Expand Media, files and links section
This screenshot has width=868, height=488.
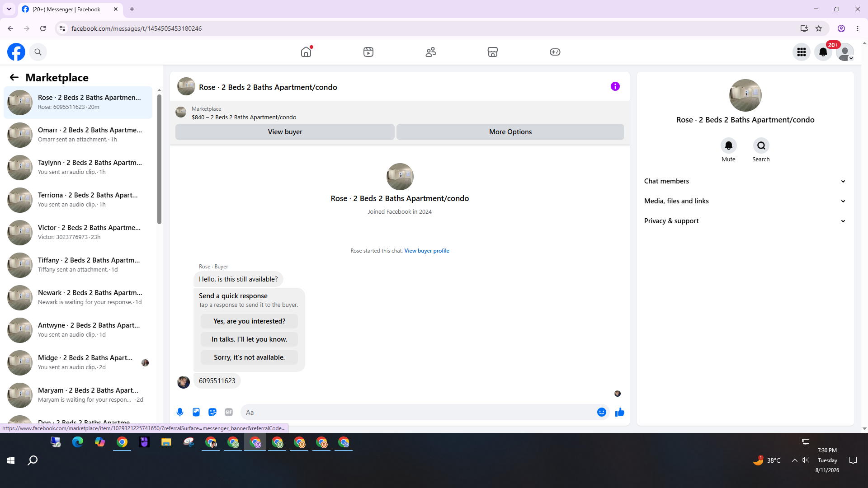pos(745,201)
